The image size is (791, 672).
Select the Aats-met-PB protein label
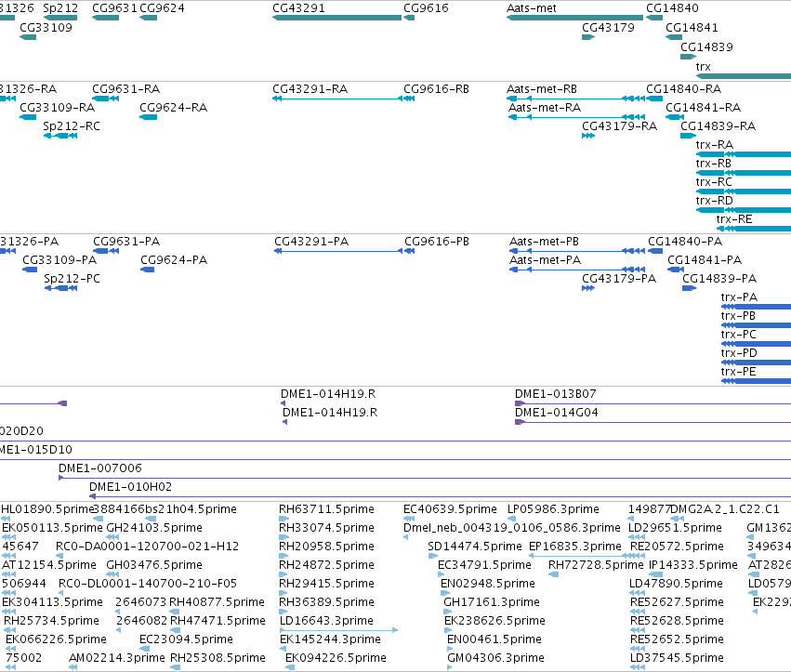545,242
